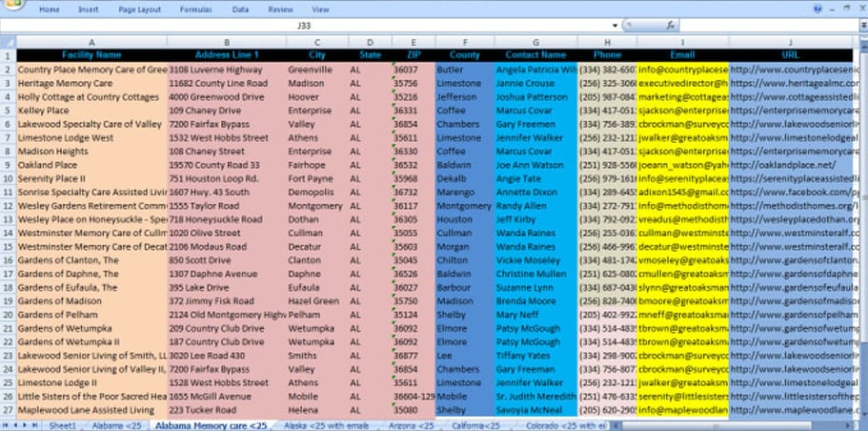This screenshot has height=431, width=868.
Task: Select the Alabama Memory care <25 tab
Action: 211,425
